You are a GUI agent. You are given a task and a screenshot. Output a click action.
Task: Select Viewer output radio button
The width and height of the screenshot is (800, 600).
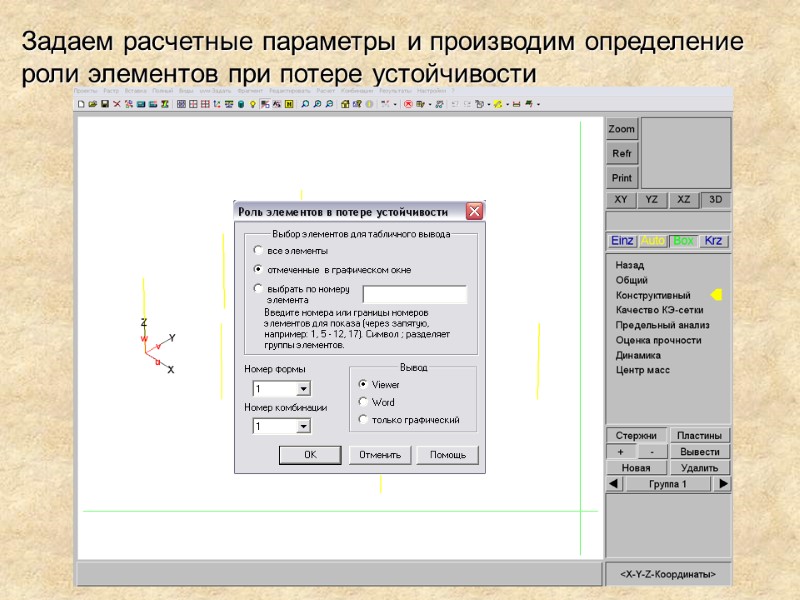363,384
